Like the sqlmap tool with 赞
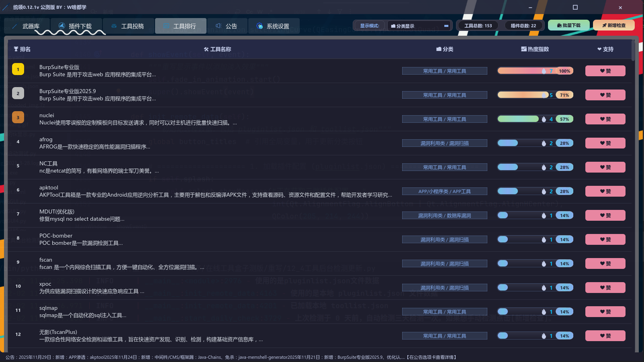The width and height of the screenshot is (644, 362). (605, 312)
